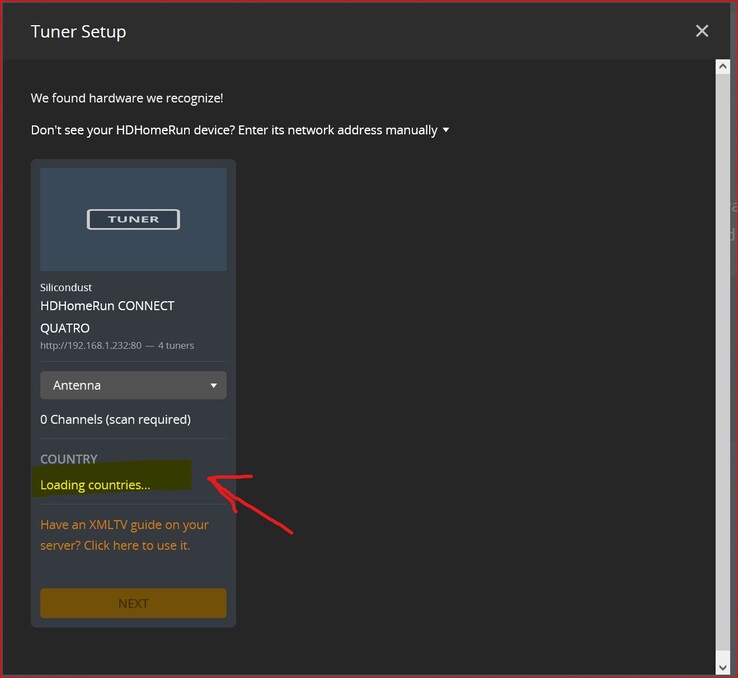
Task: Click the XMLTV guide link
Action: [x=124, y=535]
